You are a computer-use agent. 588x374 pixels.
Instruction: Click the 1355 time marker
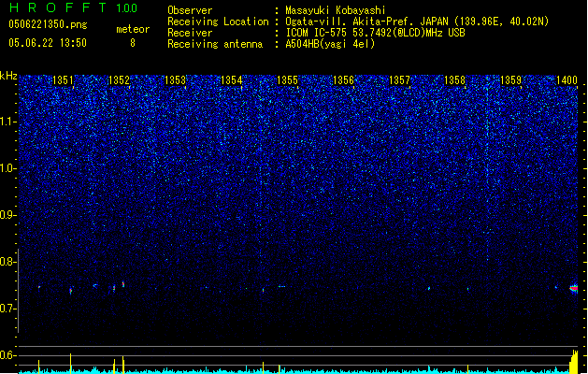point(287,80)
